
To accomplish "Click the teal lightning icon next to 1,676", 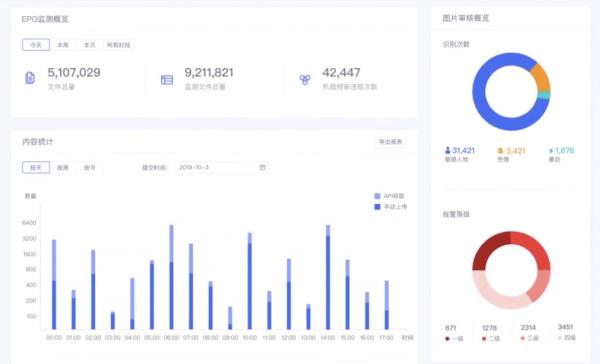I will (551, 151).
